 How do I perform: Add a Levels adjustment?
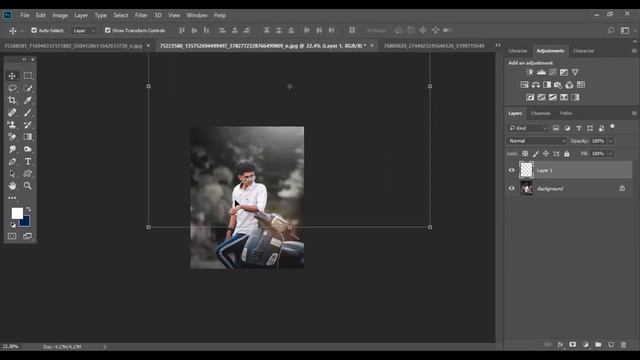[x=541, y=72]
